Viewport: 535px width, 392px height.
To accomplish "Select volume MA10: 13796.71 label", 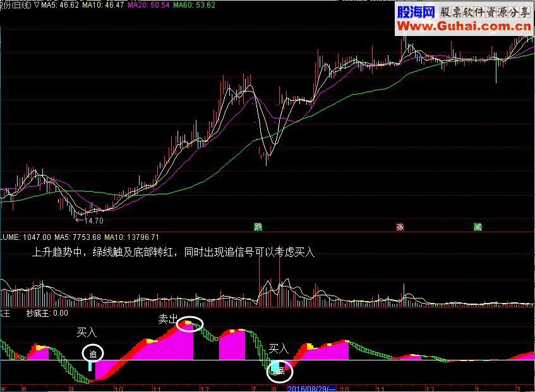I will point(131,237).
